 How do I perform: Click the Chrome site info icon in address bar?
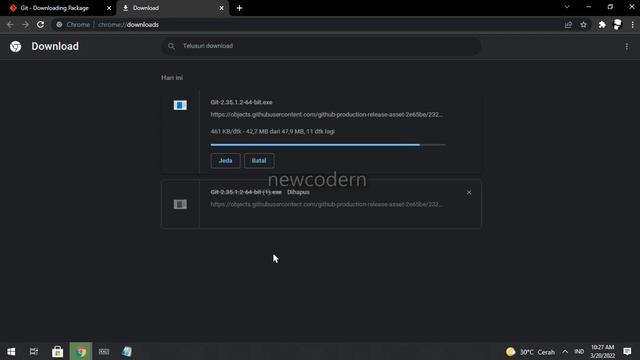point(59,25)
